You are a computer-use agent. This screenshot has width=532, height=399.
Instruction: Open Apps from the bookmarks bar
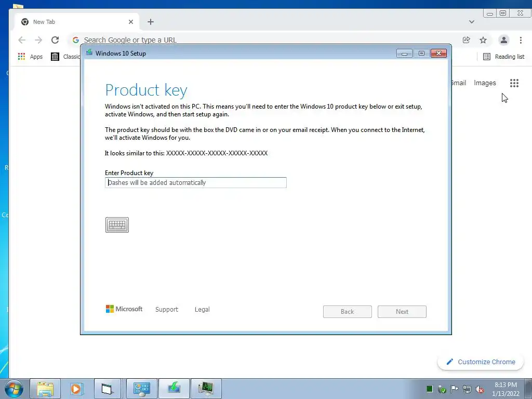pyautogui.click(x=30, y=57)
